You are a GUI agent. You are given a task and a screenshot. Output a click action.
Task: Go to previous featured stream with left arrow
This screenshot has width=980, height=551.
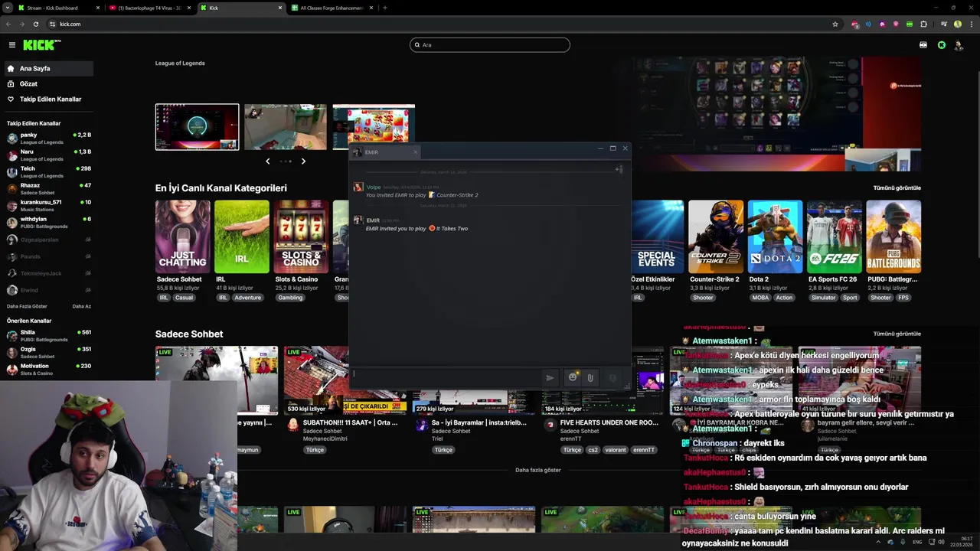267,161
